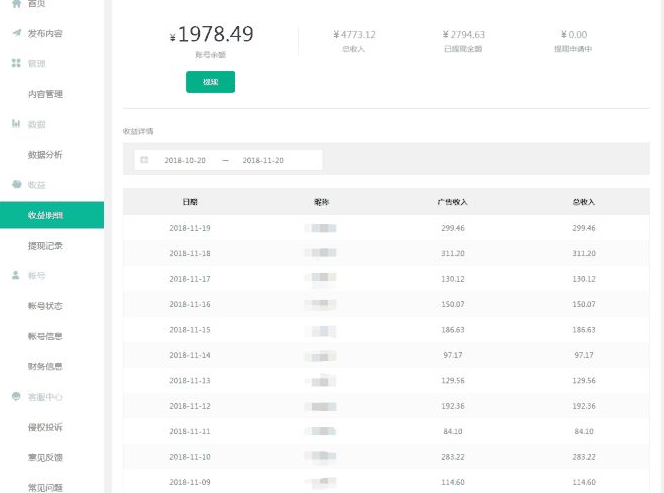The height and width of the screenshot is (493, 664).
Task: Click the icon beside 客服中心
Action: coord(16,397)
